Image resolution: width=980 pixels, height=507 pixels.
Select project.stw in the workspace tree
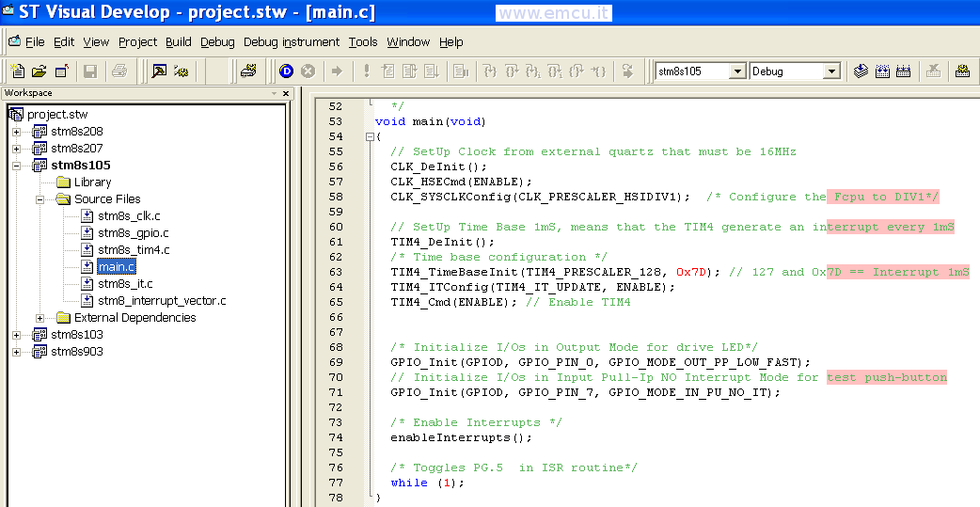57,115
